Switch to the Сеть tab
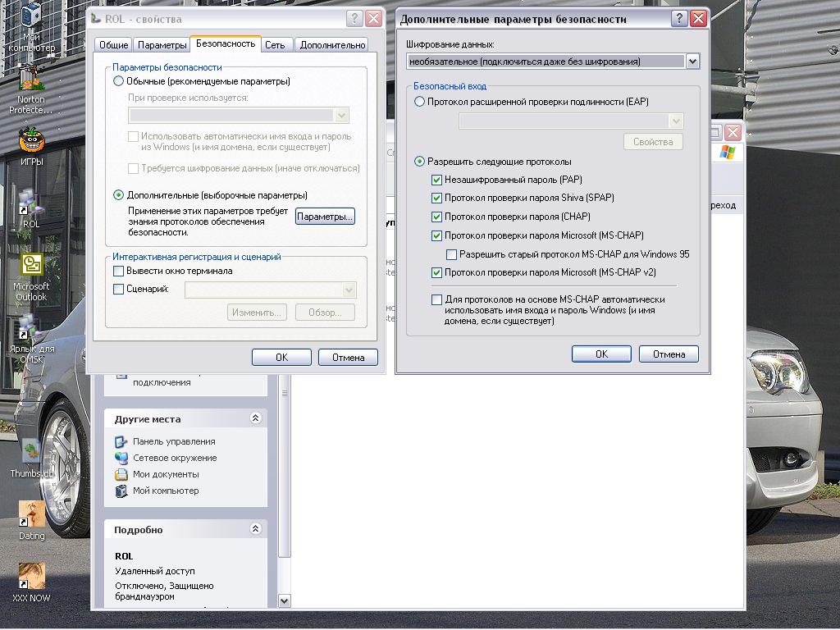Viewport: 840px width, 630px height. [x=275, y=45]
